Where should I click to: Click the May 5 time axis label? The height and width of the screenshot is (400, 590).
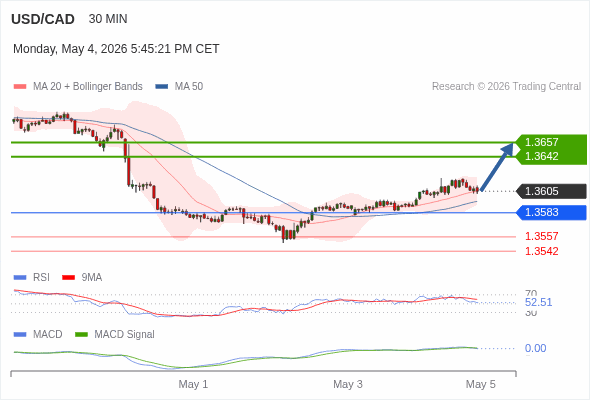pos(481,384)
